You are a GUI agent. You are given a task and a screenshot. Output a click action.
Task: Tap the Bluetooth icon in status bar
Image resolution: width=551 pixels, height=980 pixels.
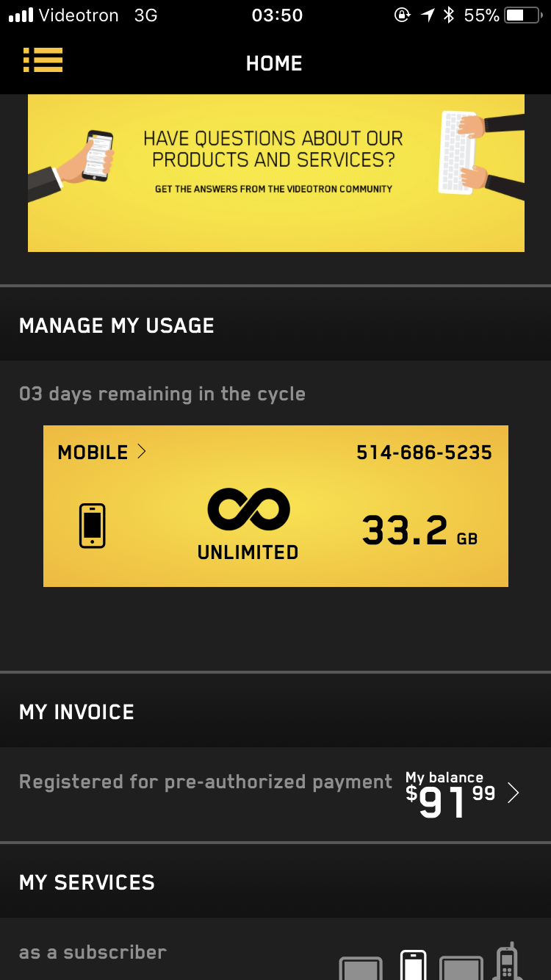coord(449,15)
